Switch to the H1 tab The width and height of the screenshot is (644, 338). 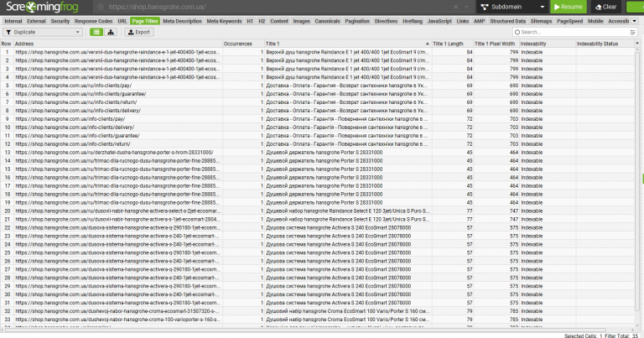point(250,21)
